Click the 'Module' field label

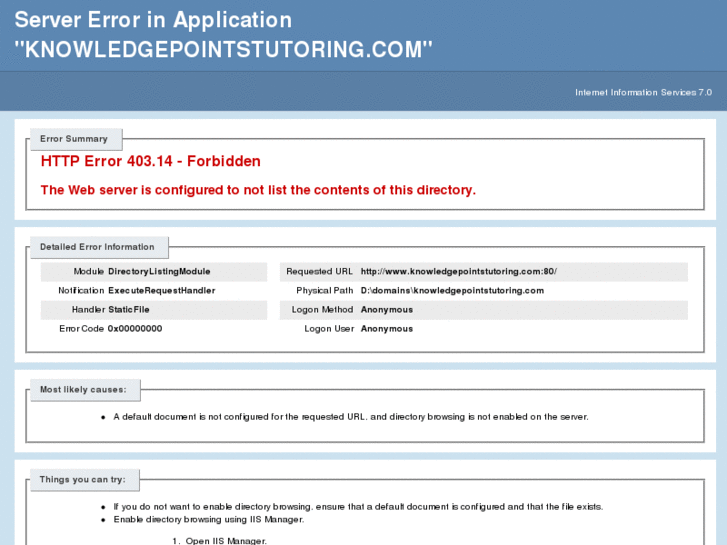click(x=89, y=271)
